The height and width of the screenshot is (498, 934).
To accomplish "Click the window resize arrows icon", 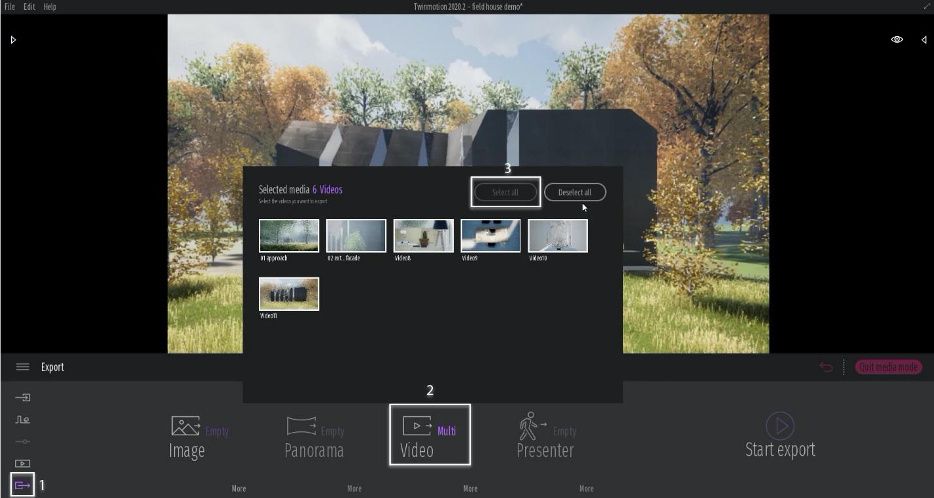I will [x=925, y=5].
